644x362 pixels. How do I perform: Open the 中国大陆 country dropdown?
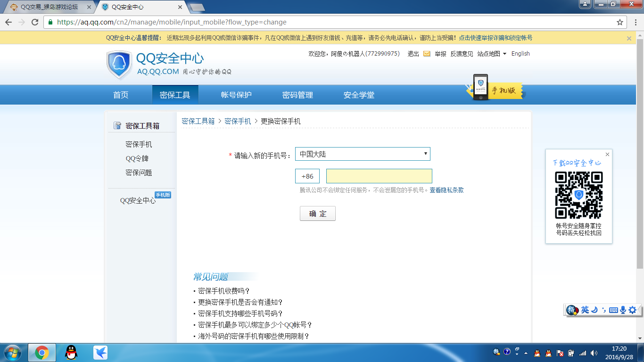tap(363, 154)
